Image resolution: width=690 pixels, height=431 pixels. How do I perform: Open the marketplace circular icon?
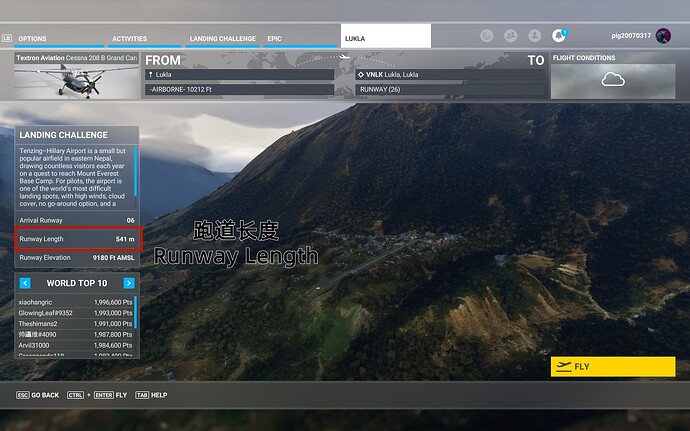[x=486, y=36]
